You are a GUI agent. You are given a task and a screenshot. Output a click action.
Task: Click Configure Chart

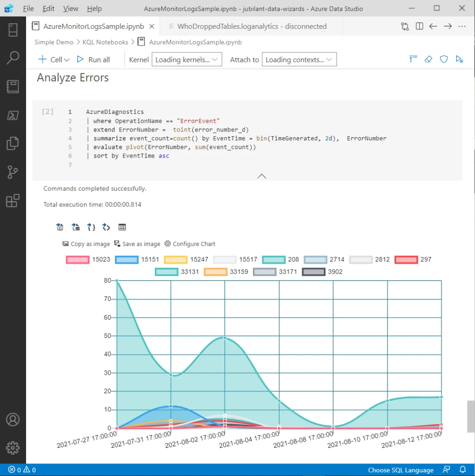click(x=190, y=244)
